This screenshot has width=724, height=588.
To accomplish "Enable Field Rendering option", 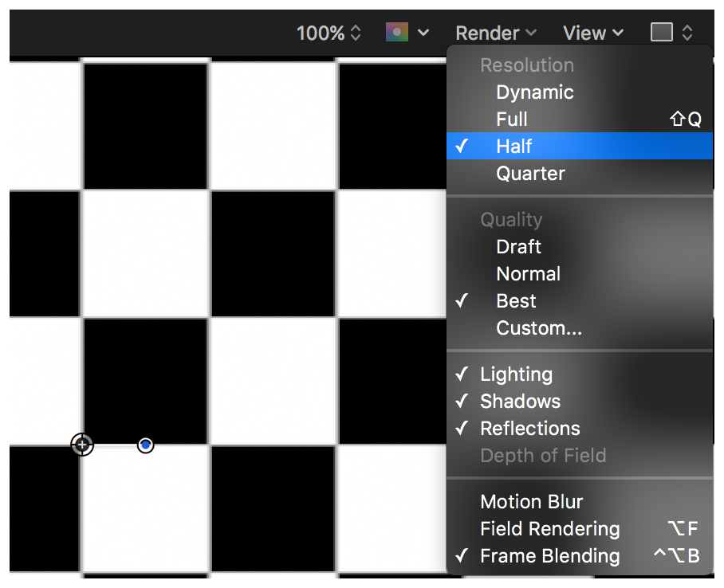I will [549, 529].
